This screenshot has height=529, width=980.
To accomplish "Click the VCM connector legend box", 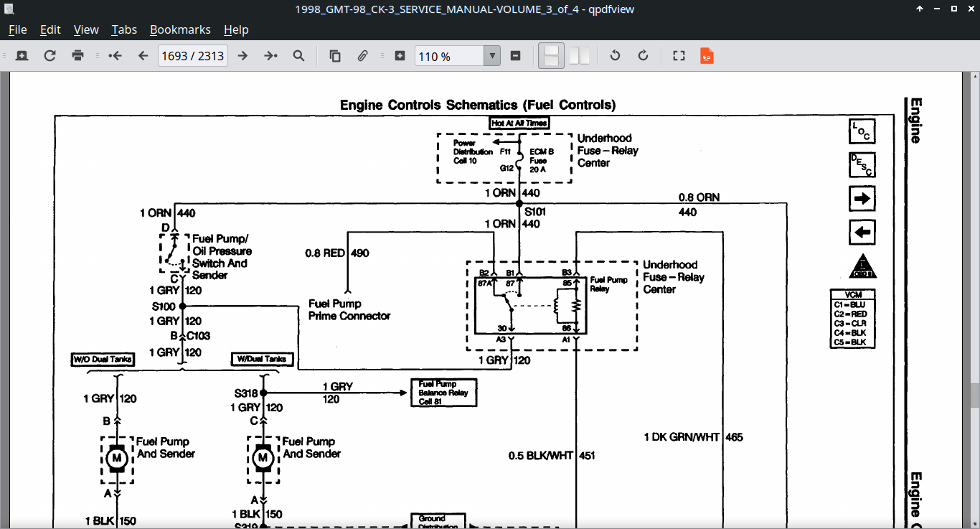I will pos(852,319).
